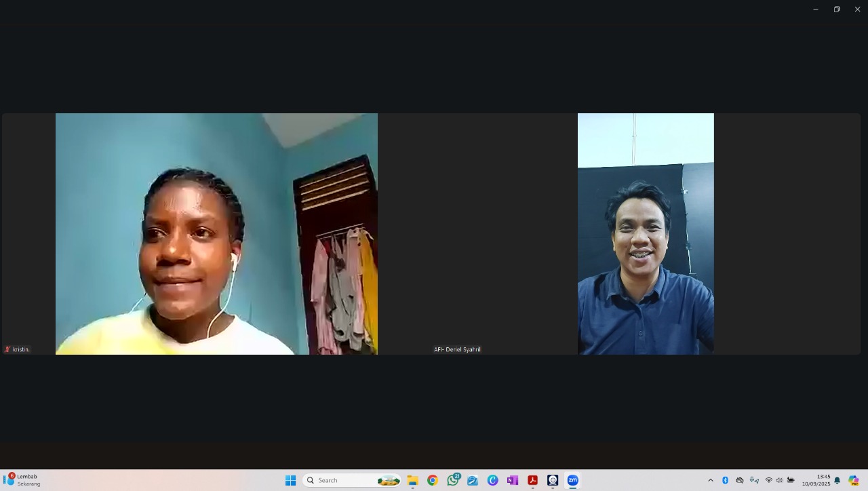Open WhatsApp from the taskbar
868x491 pixels.
(x=452, y=480)
